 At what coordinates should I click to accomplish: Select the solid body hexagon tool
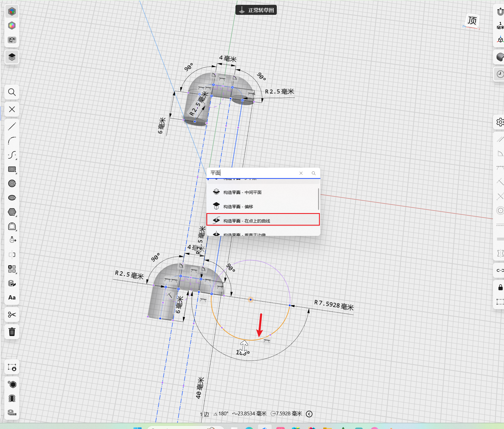pos(12,384)
